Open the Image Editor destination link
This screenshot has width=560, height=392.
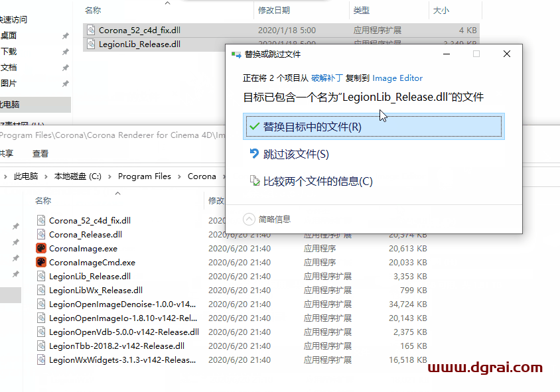[x=397, y=78]
